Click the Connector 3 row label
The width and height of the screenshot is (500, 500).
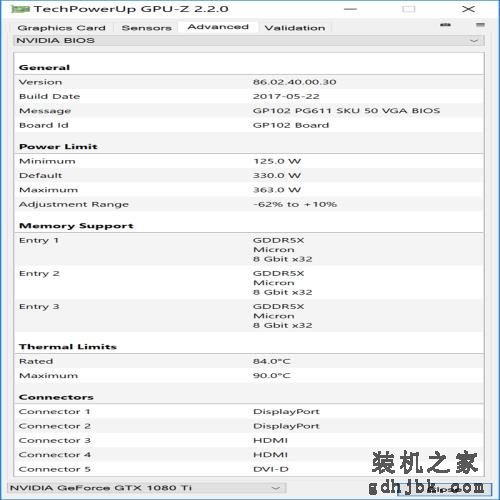pyautogui.click(x=55, y=440)
